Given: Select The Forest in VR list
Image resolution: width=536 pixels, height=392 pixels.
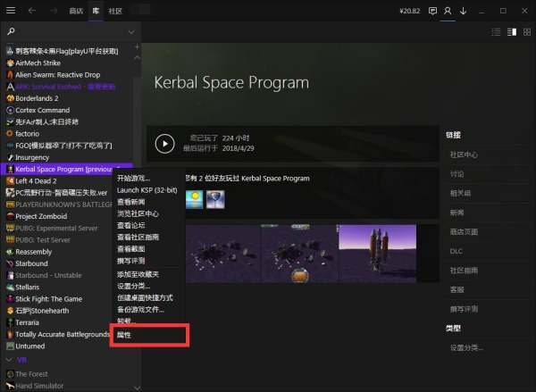Looking at the screenshot, I should pyautogui.click(x=31, y=374).
